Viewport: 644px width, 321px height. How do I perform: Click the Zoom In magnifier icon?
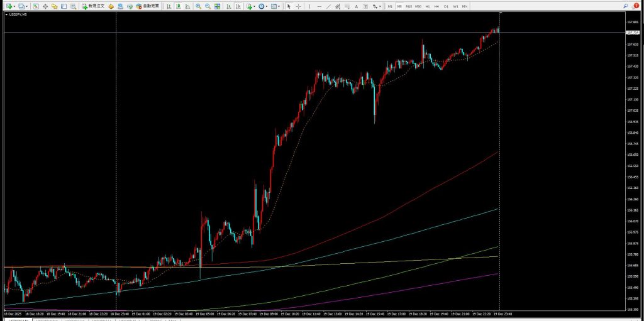198,6
